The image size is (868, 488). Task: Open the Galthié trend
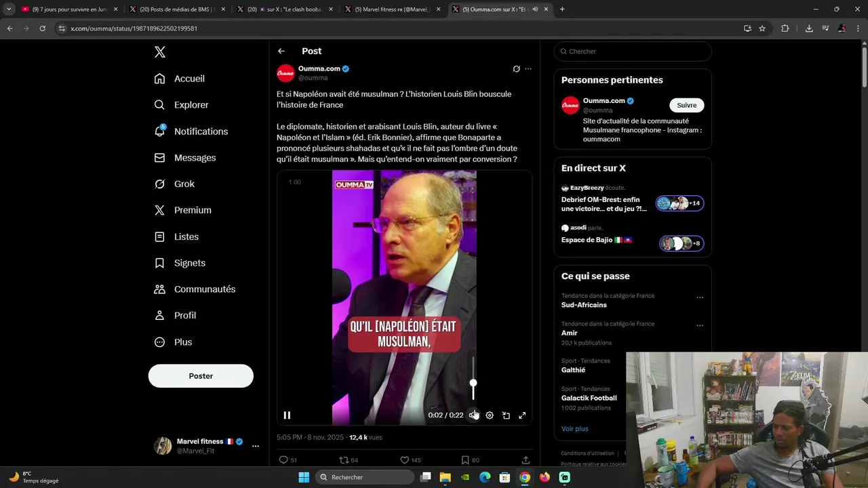point(573,370)
